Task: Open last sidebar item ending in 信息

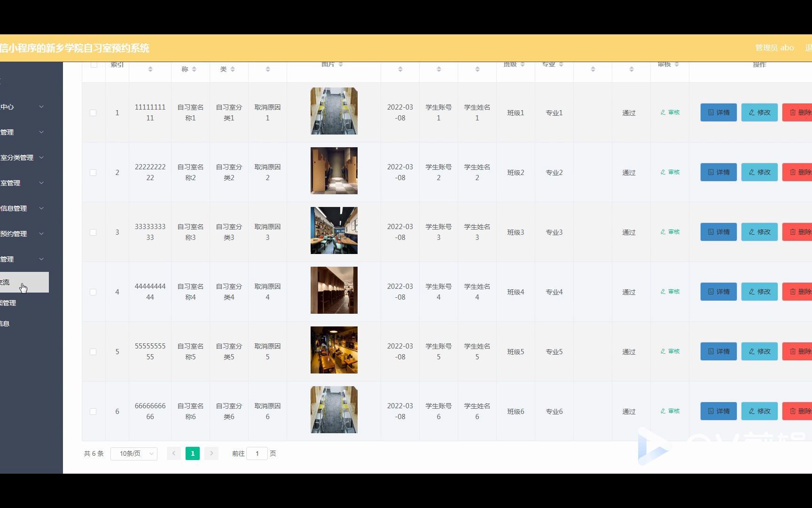Action: 24,324
